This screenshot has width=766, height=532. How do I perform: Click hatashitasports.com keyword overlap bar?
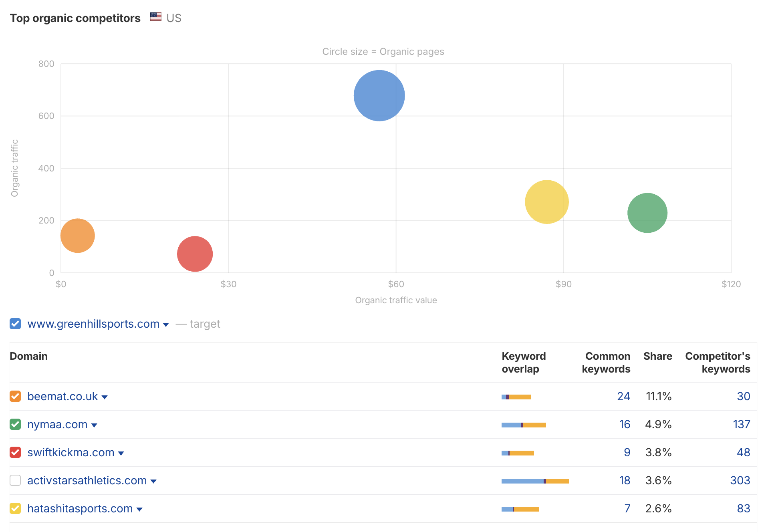coord(520,509)
